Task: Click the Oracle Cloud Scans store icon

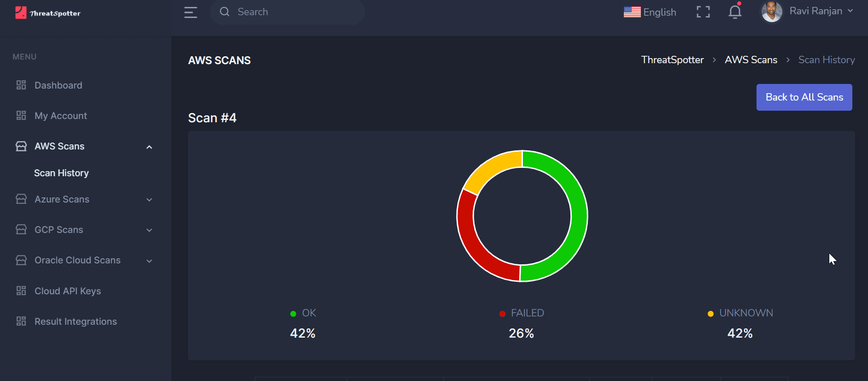Action: [x=21, y=260]
